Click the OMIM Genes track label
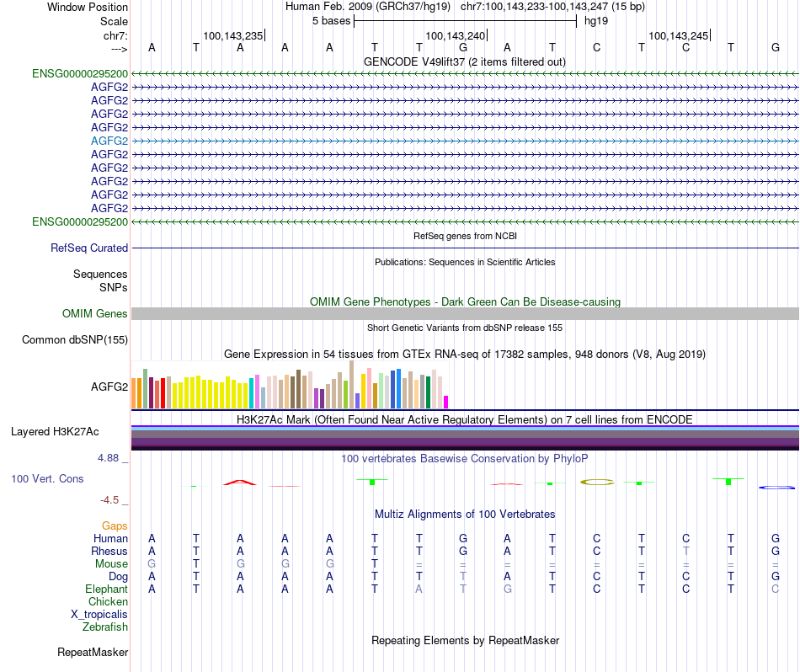 95,314
